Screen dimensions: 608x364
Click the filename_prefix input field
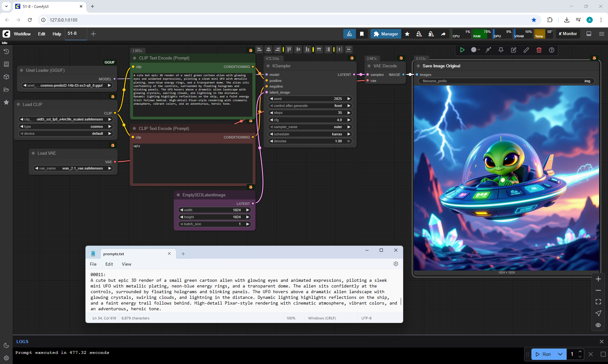tap(506, 81)
